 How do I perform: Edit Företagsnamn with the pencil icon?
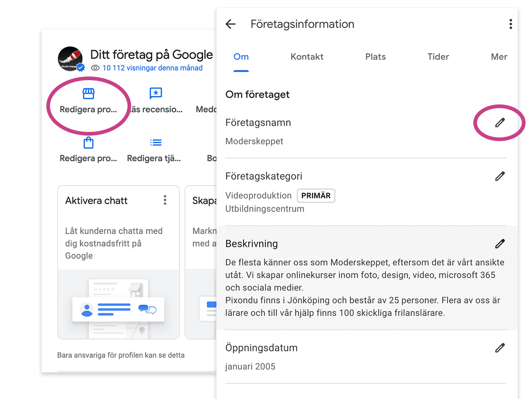tap(500, 122)
